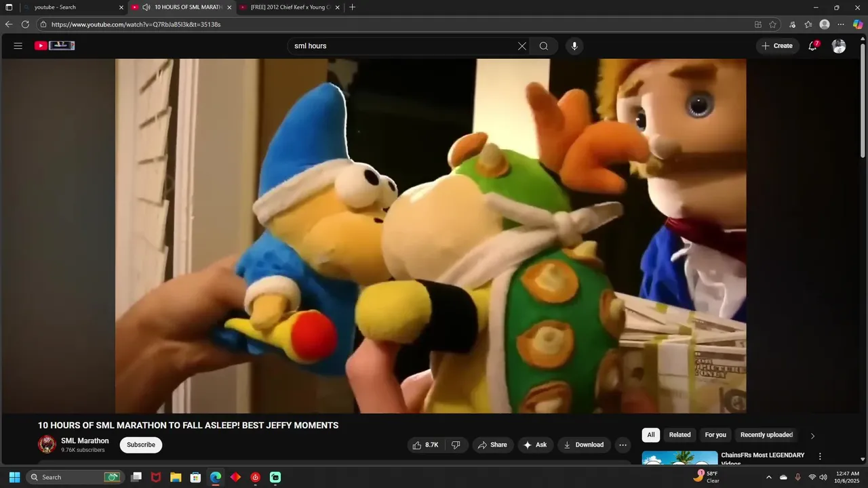
Task: Open clock showing 12:47 AM
Action: (848, 477)
